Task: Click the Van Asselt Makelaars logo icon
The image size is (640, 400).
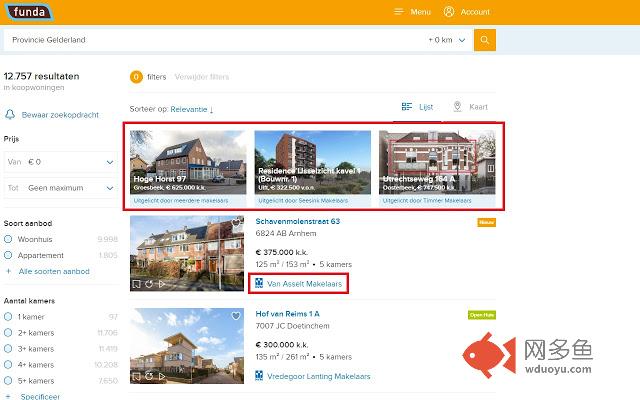Action: tap(259, 284)
